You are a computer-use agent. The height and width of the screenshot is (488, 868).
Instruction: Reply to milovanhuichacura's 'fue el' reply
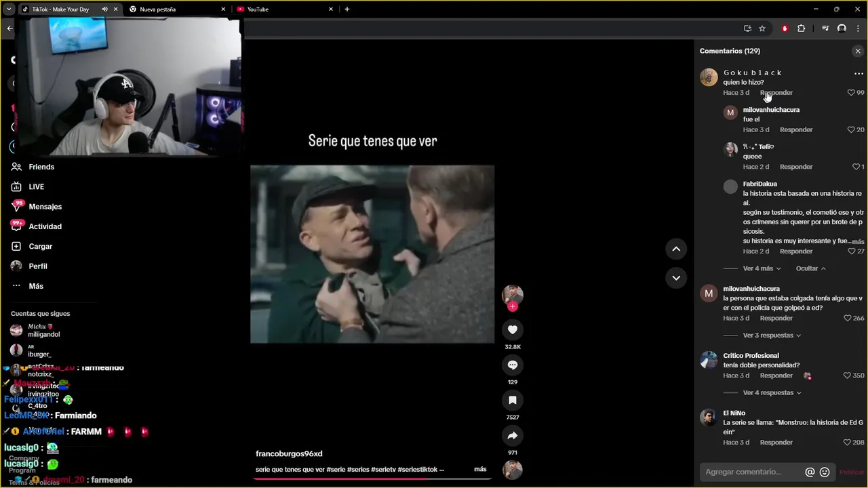[796, 129]
